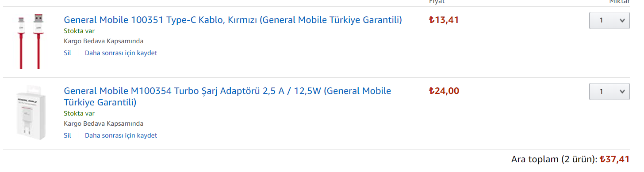
Task: Click Stokta var under the Turbo Şarj Adaptörü
Action: 79,113
